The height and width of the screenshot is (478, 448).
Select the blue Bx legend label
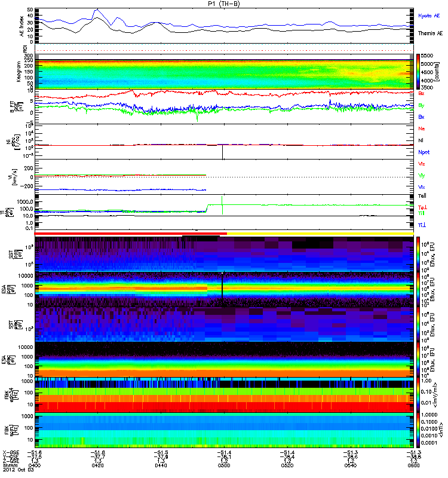(421, 117)
